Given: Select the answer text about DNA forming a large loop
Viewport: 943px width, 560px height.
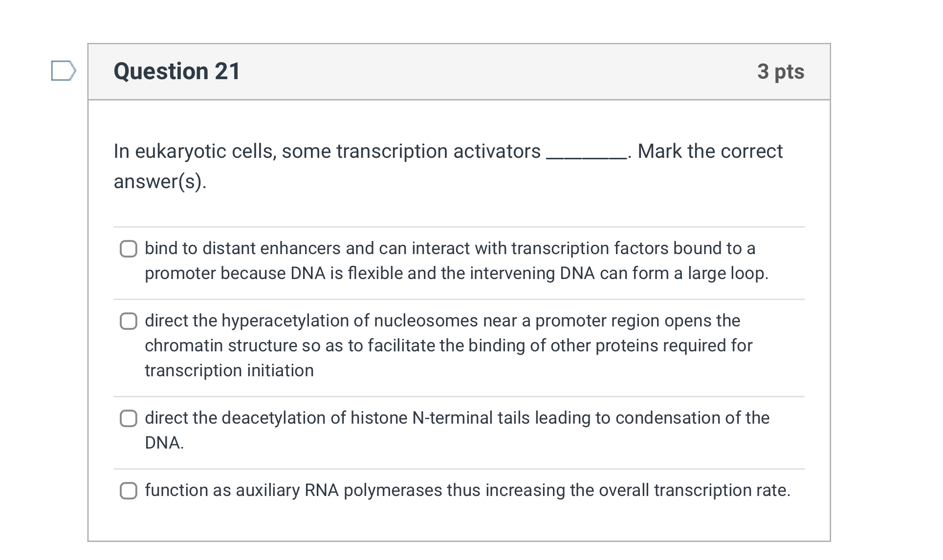Looking at the screenshot, I should click(x=440, y=260).
